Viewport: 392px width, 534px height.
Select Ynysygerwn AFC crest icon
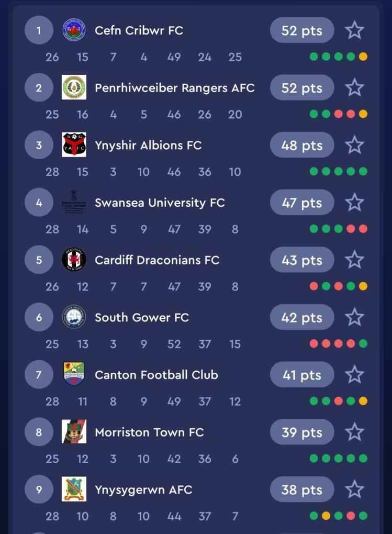point(74,489)
